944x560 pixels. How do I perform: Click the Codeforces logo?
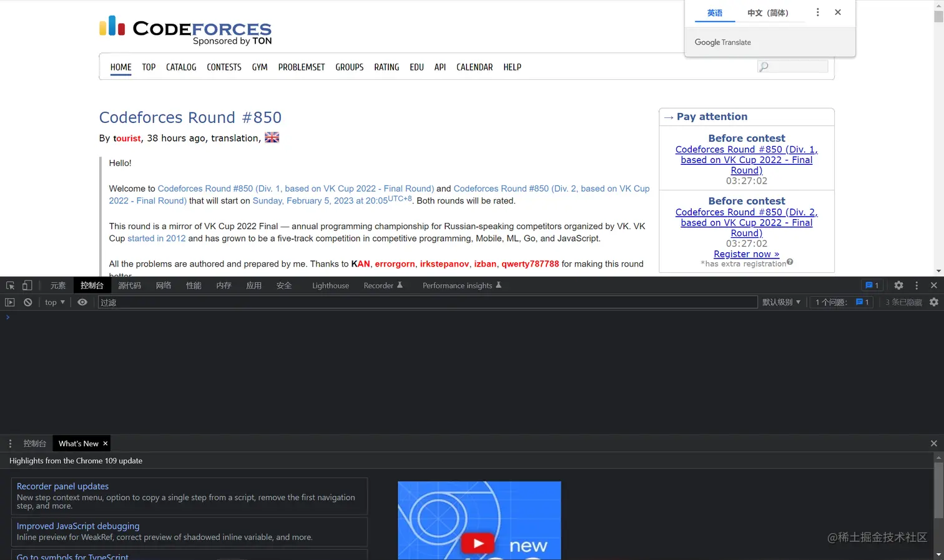tap(185, 30)
